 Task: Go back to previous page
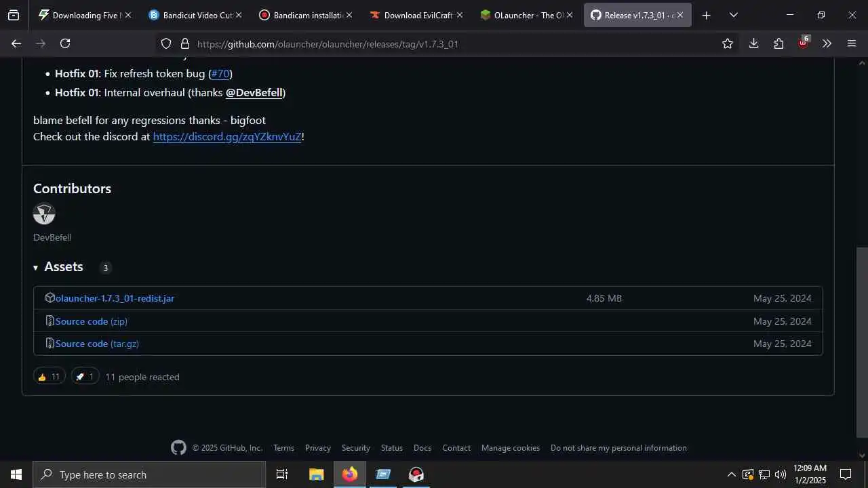point(16,43)
